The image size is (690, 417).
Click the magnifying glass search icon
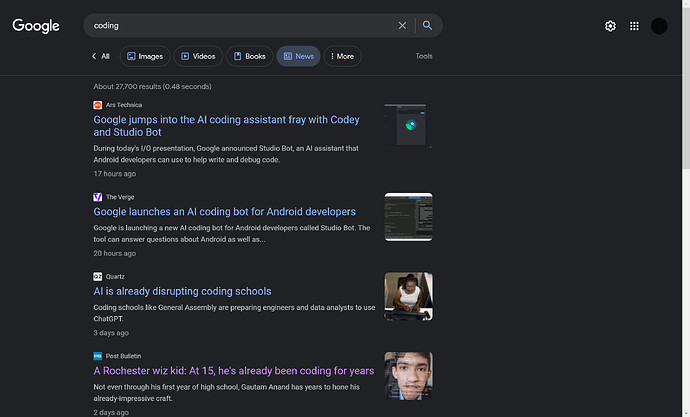tap(427, 25)
